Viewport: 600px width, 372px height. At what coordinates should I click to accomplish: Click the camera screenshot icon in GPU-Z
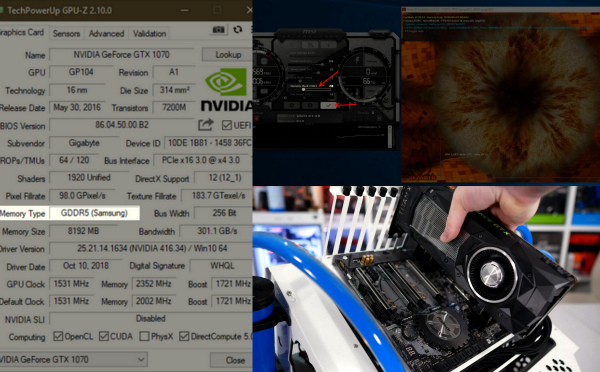[x=218, y=30]
